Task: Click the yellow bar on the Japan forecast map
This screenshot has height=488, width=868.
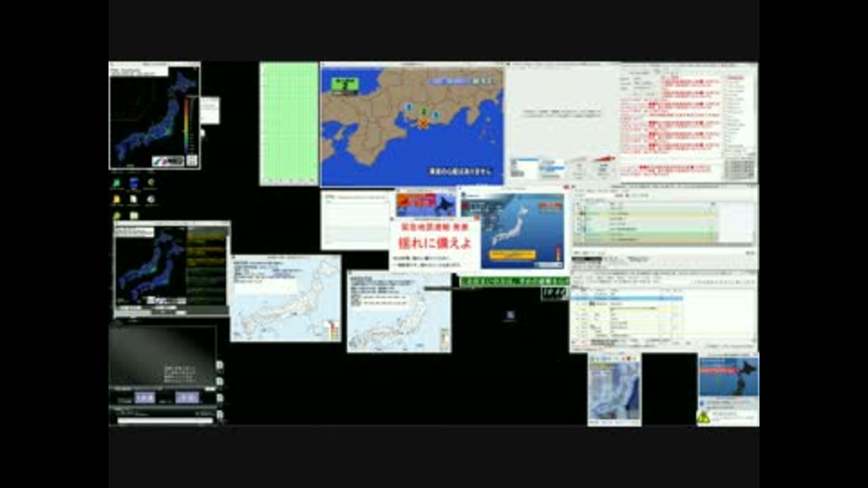Action: (512, 255)
